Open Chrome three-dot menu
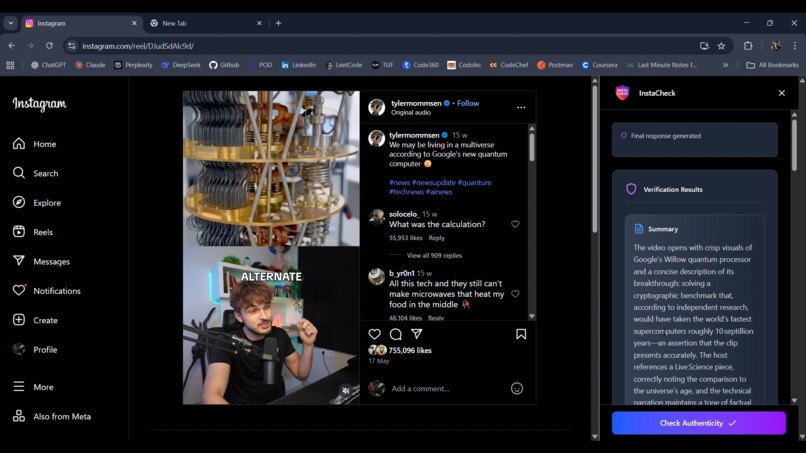This screenshot has width=806, height=453. 795,46
